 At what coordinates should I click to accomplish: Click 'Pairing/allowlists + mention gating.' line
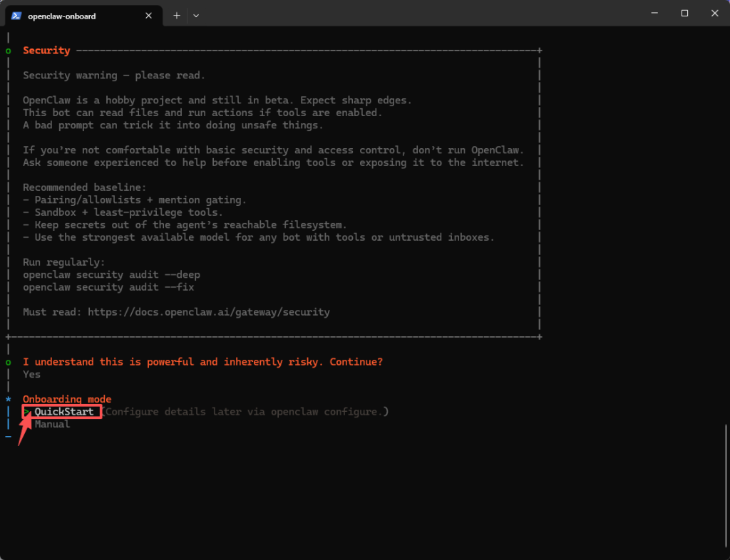tap(135, 200)
